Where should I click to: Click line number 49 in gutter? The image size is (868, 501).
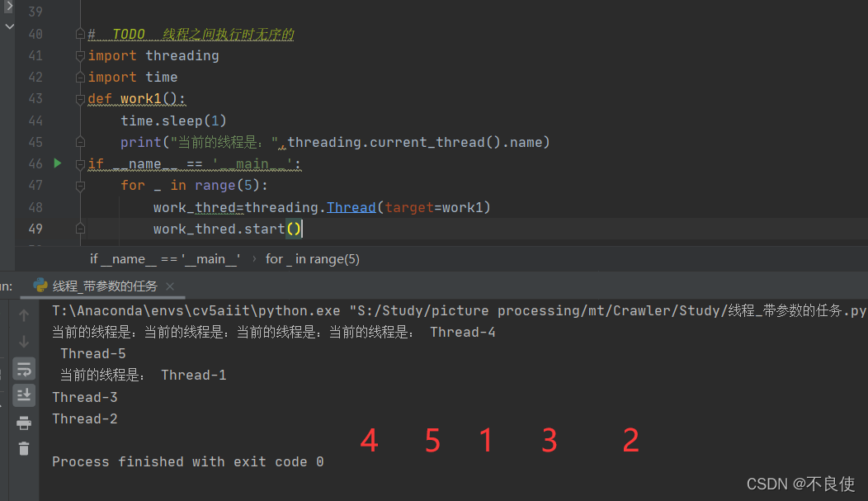coord(35,229)
